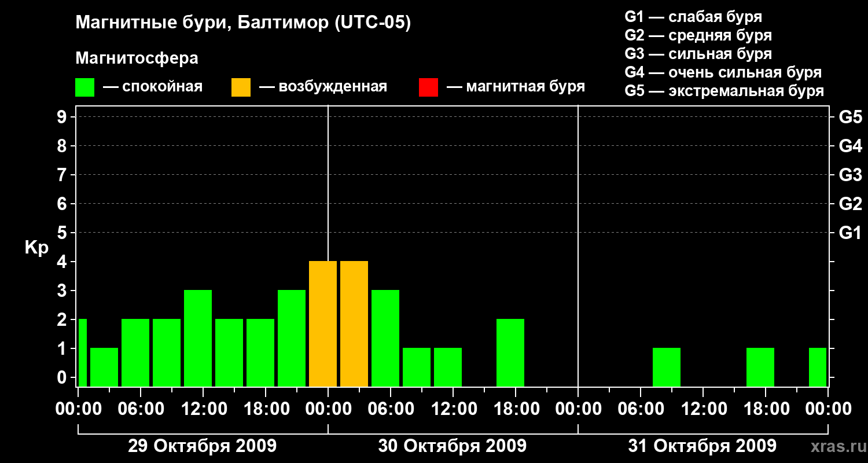The image size is (868, 463).
Task: Click the green Kp 2 bar at 06:00 on 29 October
Action: coord(135,353)
